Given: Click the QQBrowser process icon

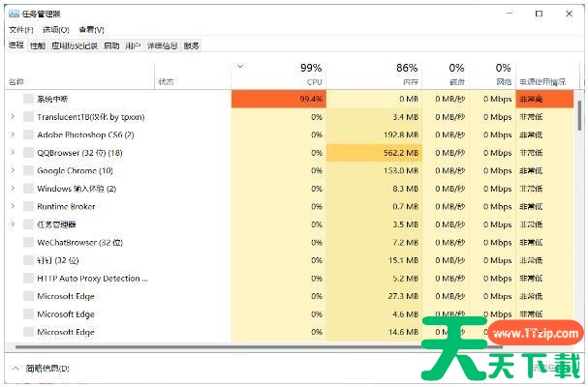Looking at the screenshot, I should pyautogui.click(x=28, y=153).
